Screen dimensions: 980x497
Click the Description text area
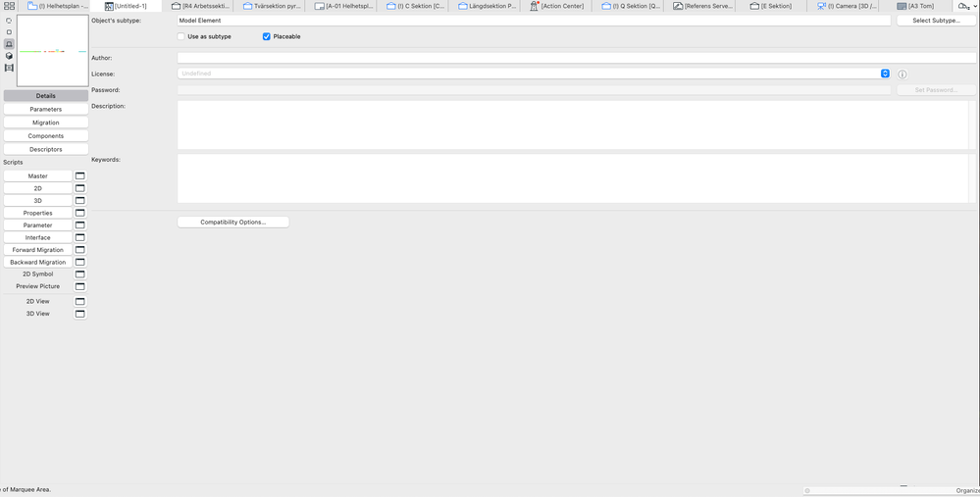pos(573,124)
